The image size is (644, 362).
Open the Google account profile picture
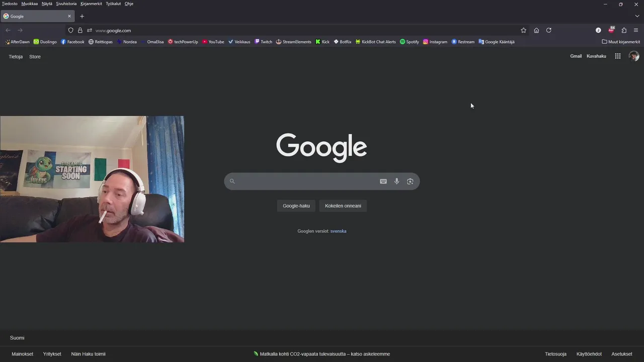pos(634,56)
